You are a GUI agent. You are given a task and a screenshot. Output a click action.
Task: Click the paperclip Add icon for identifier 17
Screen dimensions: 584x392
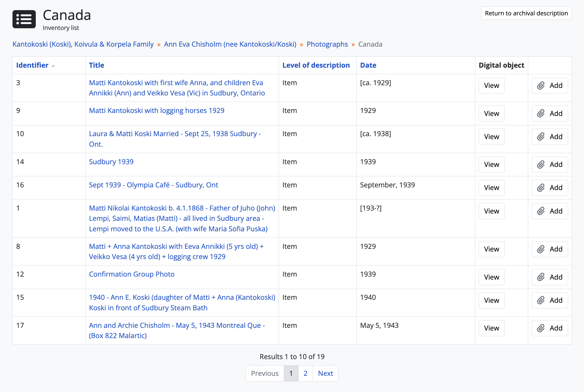[x=541, y=328]
